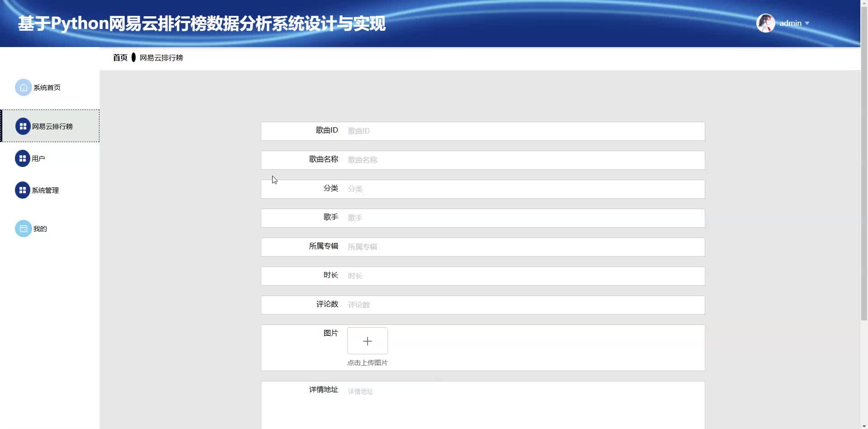Select the 系统首页 home icon
The height and width of the screenshot is (429, 868).
(23, 87)
